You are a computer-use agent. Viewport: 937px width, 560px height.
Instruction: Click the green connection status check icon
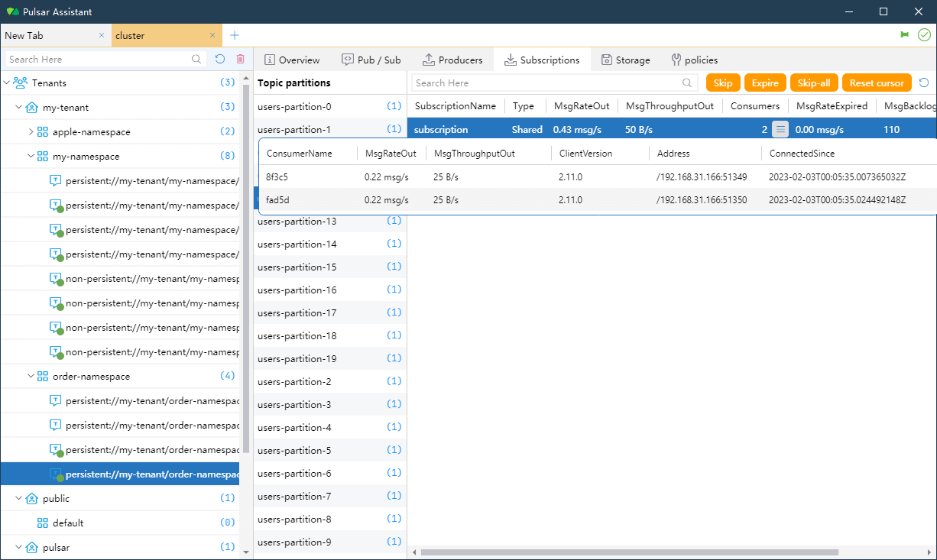(924, 34)
